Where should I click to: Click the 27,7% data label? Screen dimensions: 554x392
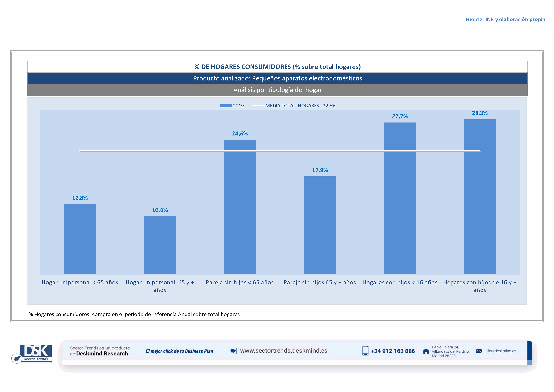(400, 116)
